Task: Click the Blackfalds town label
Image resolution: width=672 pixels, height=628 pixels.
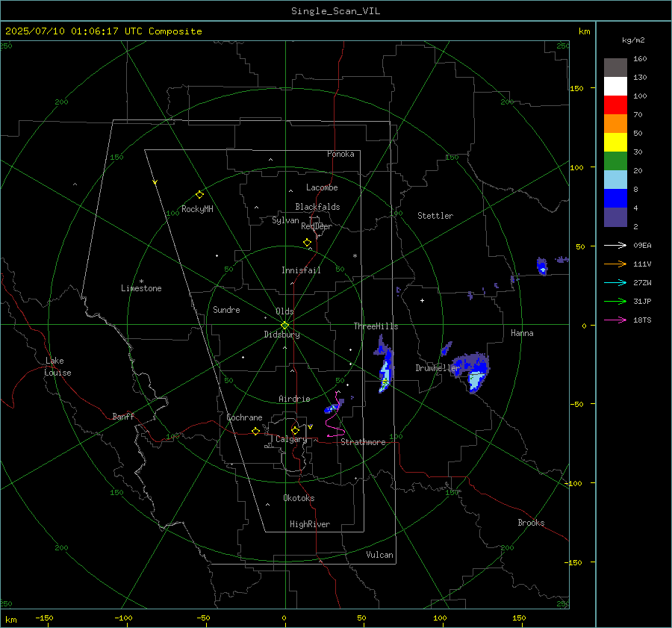Action: pos(317,207)
